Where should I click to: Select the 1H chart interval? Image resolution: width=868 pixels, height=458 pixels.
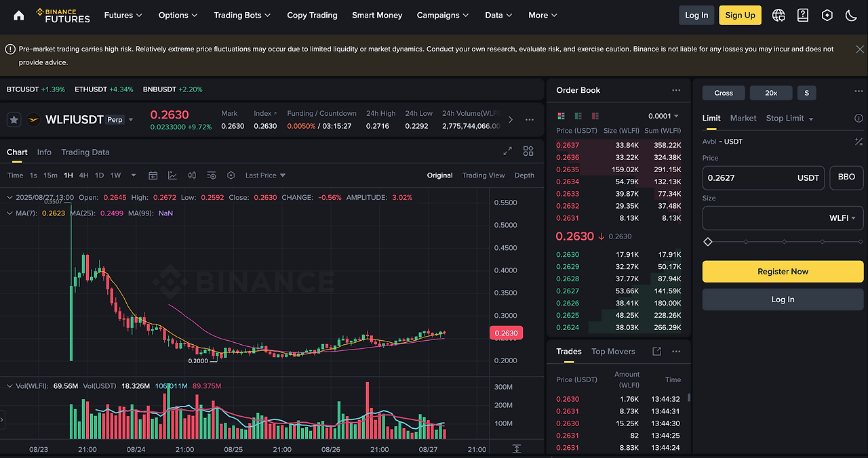click(x=68, y=175)
